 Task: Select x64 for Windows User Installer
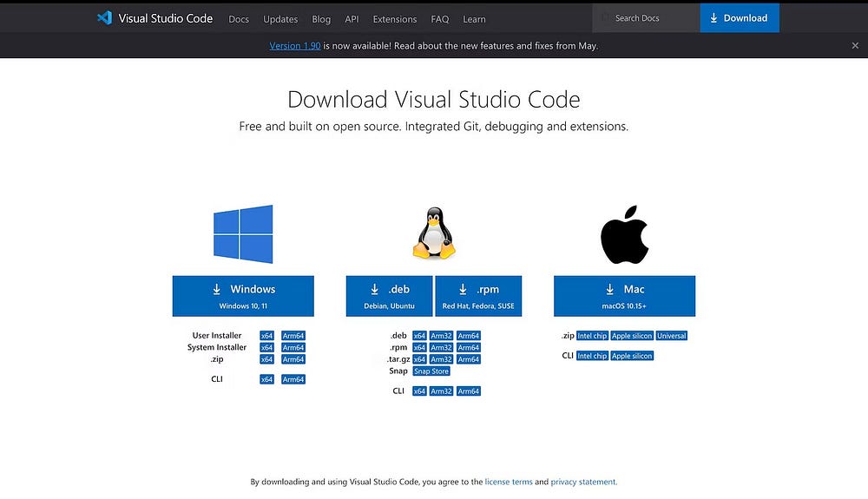pyautogui.click(x=266, y=336)
